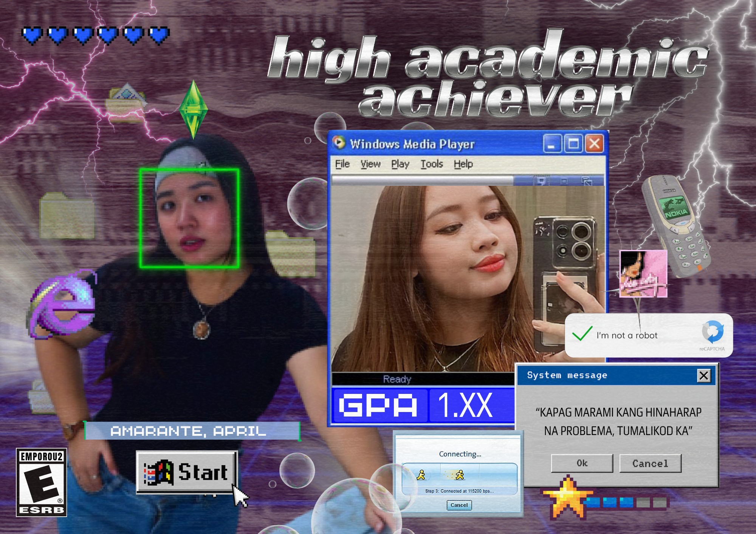Screen dimensions: 756x534
Task: Toggle the I'm not a robot checkmark
Action: (x=582, y=333)
